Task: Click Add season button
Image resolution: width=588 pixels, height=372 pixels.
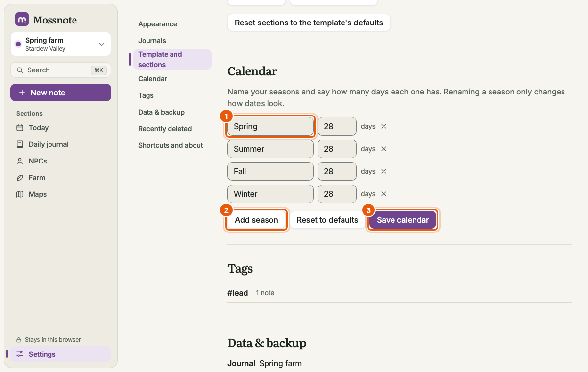Action: click(x=256, y=220)
